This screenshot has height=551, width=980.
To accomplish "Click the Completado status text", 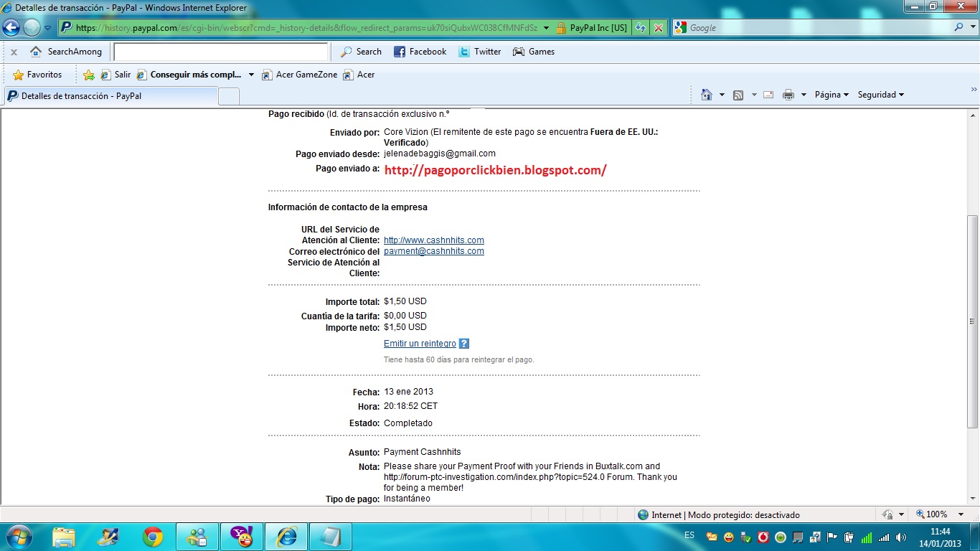I will pyautogui.click(x=408, y=423).
